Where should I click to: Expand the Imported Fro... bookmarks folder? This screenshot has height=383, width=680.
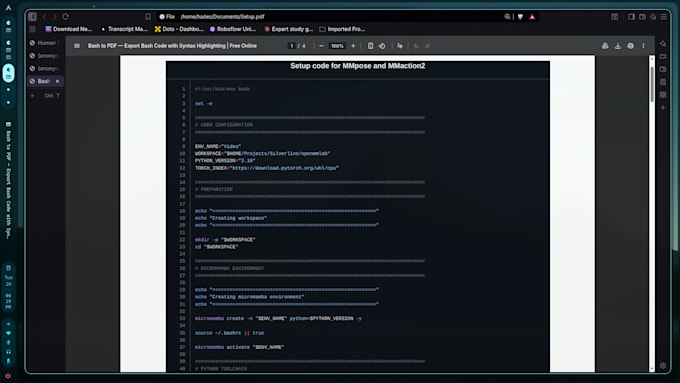[x=342, y=29]
